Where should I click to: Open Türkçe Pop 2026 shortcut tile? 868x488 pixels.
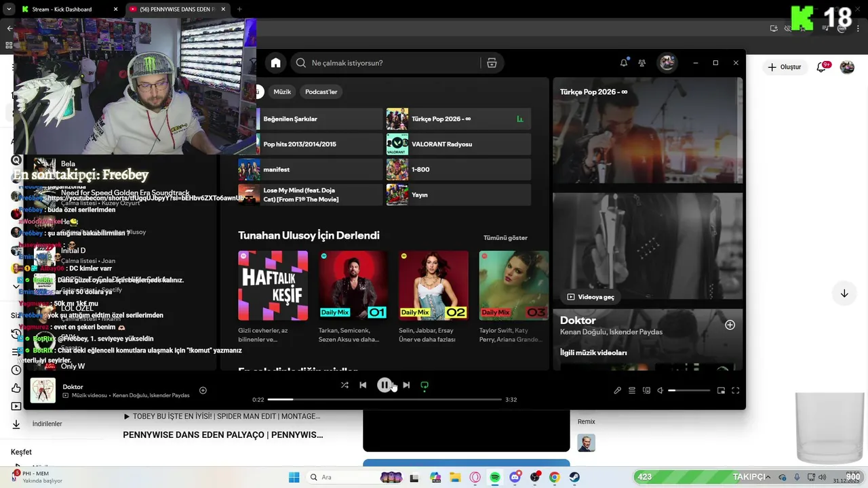pyautogui.click(x=458, y=119)
